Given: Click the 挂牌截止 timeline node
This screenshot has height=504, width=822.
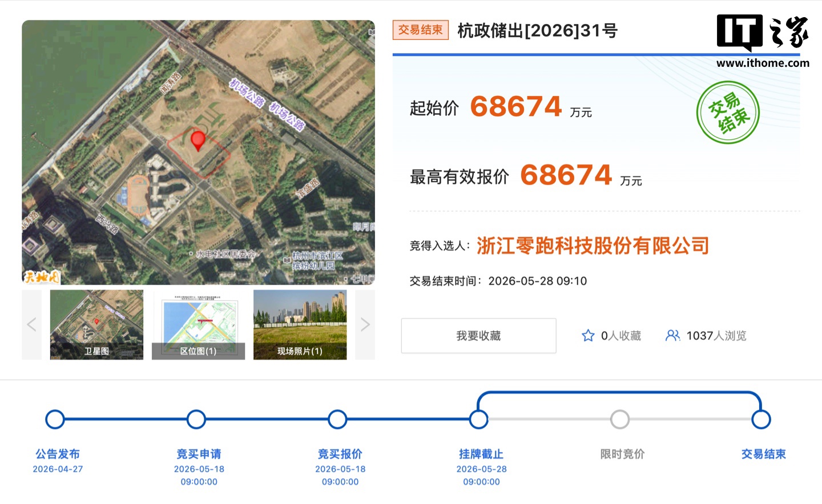Looking at the screenshot, I should 479,420.
